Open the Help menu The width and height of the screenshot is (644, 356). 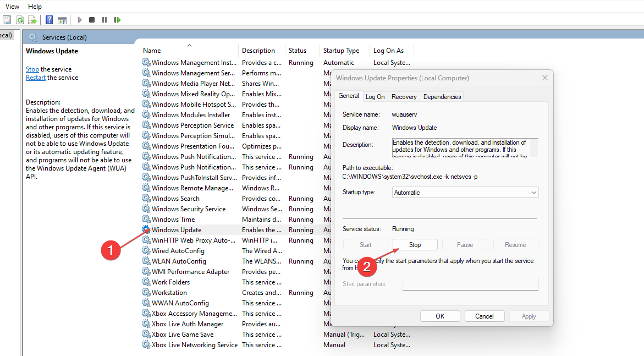(35, 7)
